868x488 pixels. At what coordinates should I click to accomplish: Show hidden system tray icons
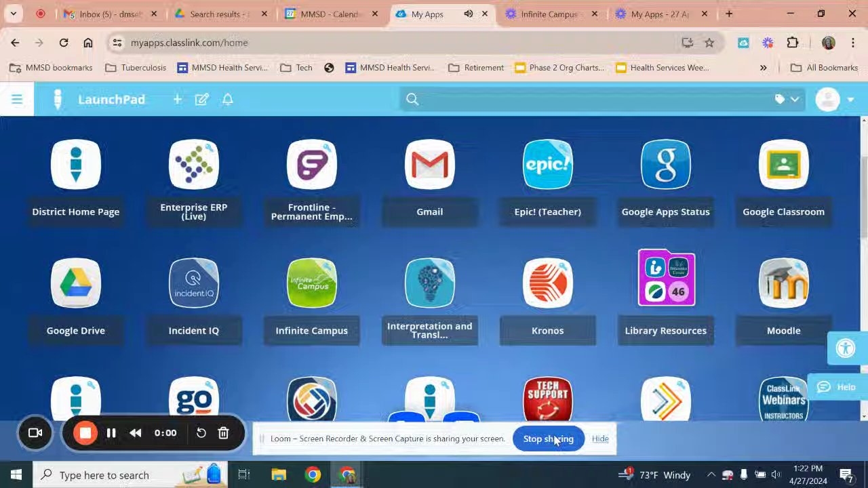point(711,475)
